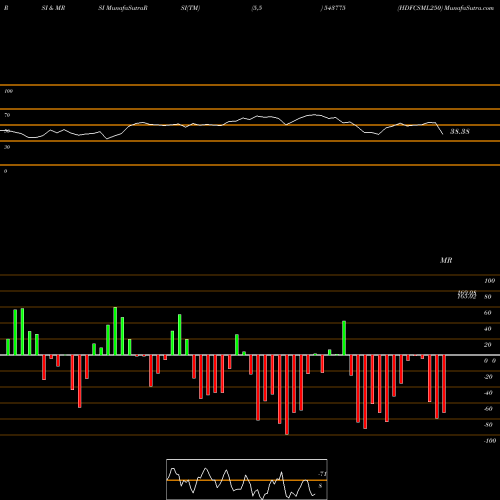Click the MR axis label 60
The image size is (500, 500).
[x=488, y=313]
